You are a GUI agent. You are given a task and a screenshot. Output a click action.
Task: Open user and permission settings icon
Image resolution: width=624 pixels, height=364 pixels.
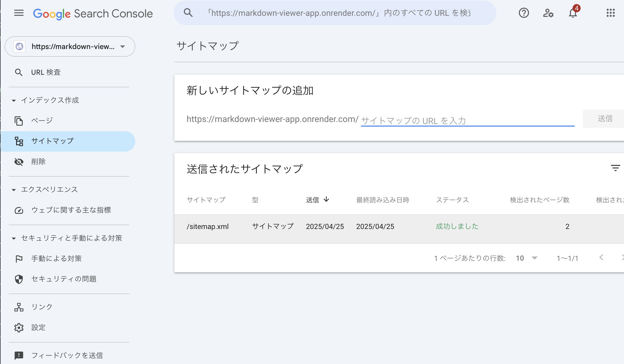coord(548,13)
